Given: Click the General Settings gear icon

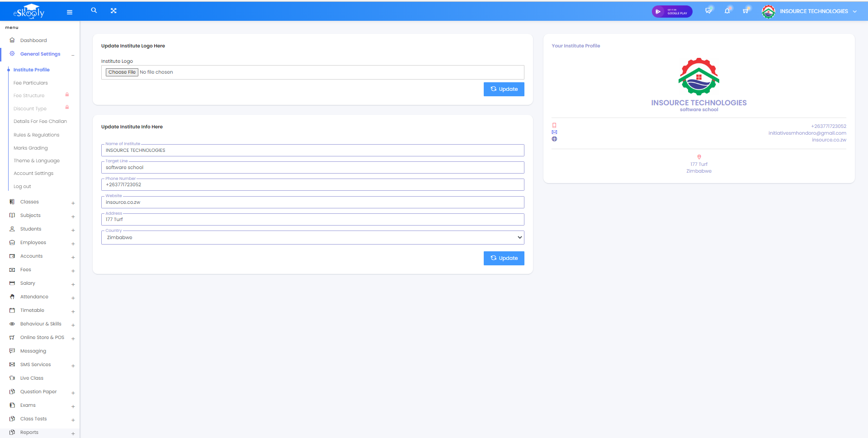Looking at the screenshot, I should pyautogui.click(x=12, y=53).
